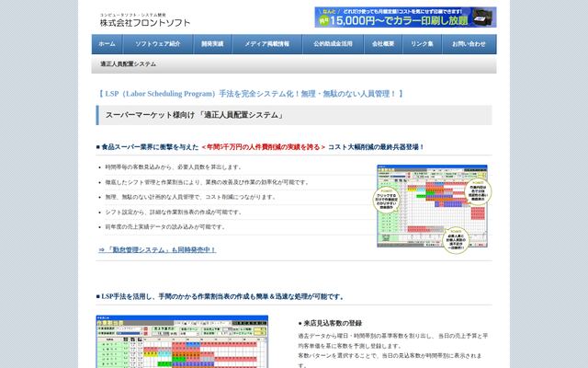The width and height of the screenshot is (588, 368).
Task: Click the LSP (Labor Scheduling Program) headline
Action: (x=251, y=94)
